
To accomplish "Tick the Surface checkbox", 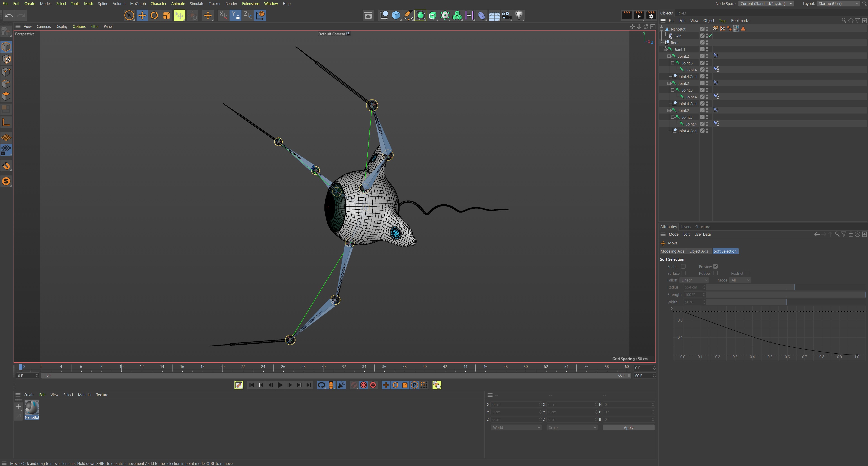I will (x=683, y=273).
